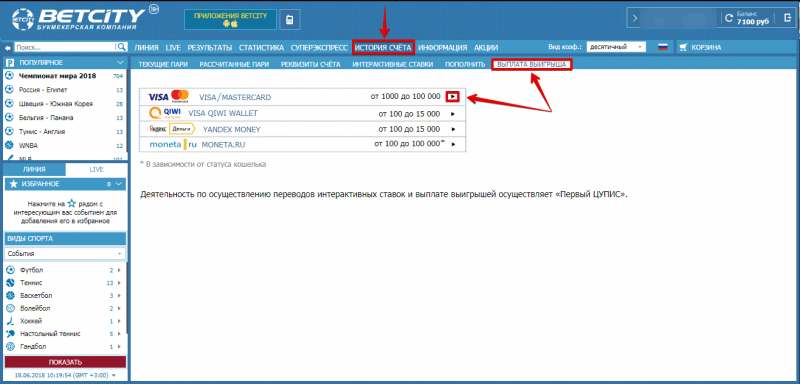Image resolution: width=800 pixels, height=384 pixels.
Task: Click the hockey stick icon next to Хоккей
Action: pyautogui.click(x=10, y=321)
